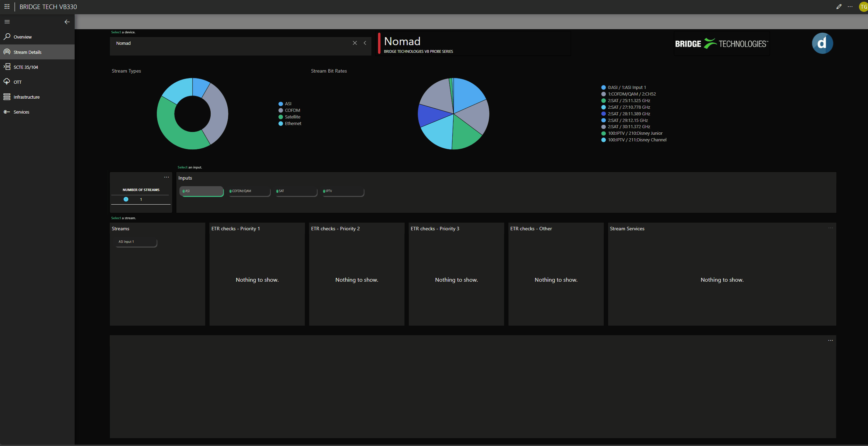The width and height of the screenshot is (868, 446).
Task: Click 100:IPTV / 210:Disney Junior legend entry
Action: (x=632, y=133)
